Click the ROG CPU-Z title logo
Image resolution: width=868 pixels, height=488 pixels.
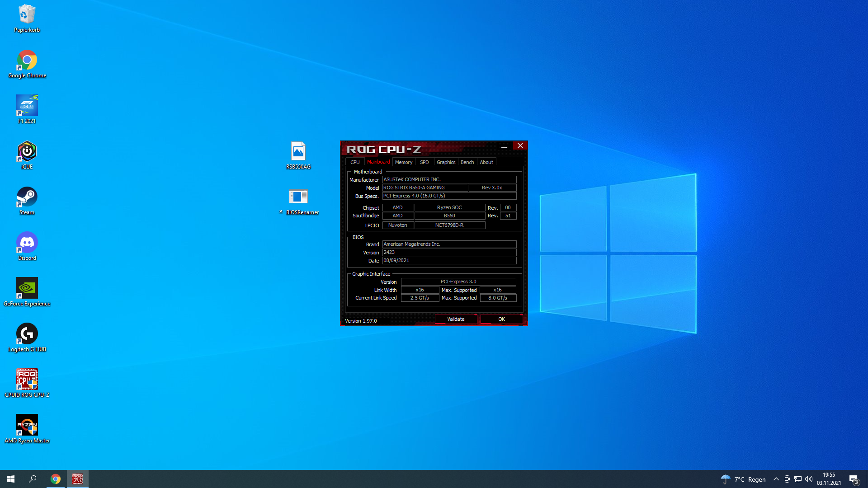(384, 150)
